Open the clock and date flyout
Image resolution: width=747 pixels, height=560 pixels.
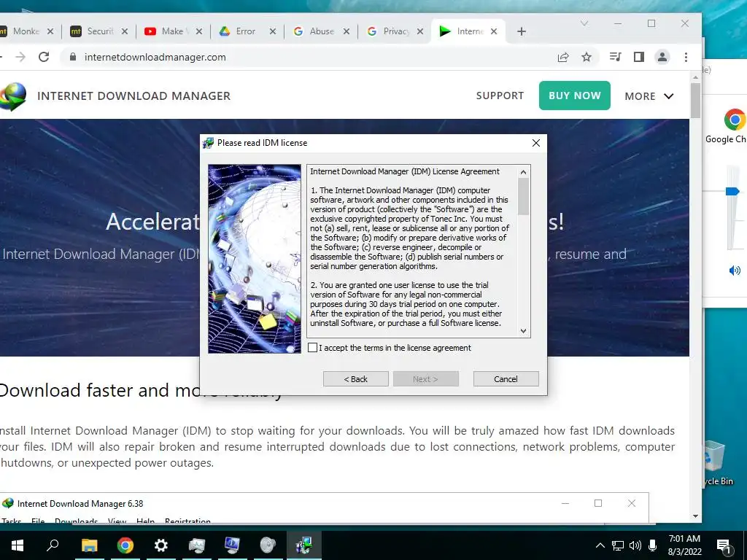(684, 545)
